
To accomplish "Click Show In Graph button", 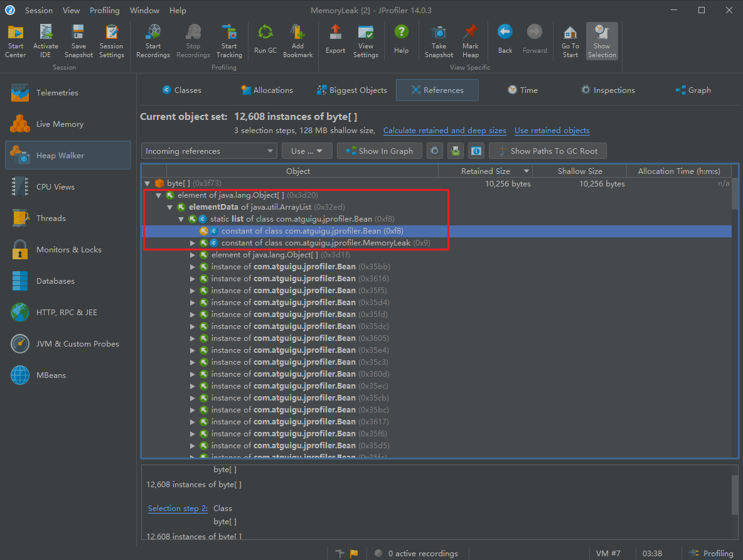I will (379, 151).
